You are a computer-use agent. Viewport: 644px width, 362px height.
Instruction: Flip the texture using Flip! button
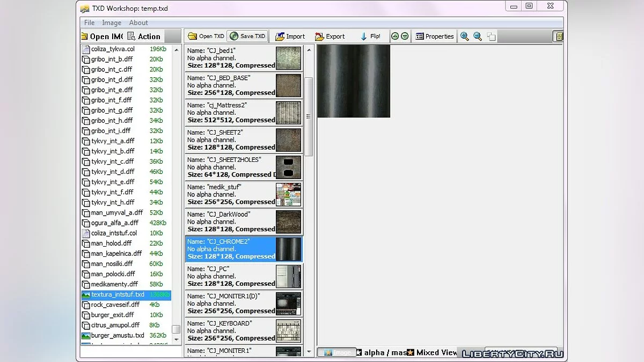370,36
